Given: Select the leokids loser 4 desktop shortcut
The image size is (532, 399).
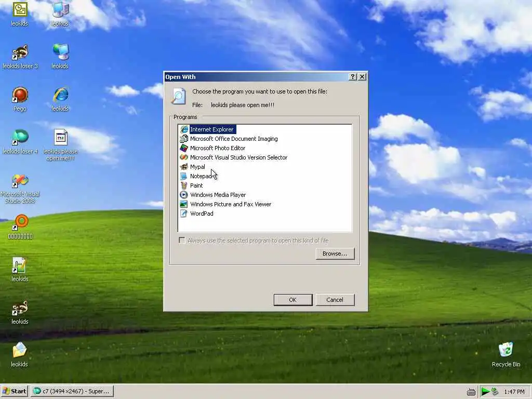Looking at the screenshot, I should pyautogui.click(x=20, y=142).
